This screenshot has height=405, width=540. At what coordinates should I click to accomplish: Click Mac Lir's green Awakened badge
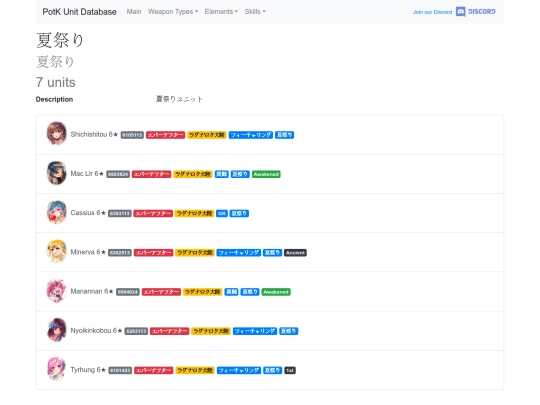266,174
